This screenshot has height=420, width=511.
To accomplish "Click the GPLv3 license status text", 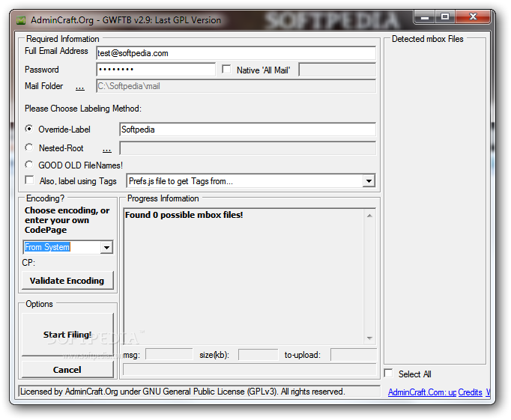I will click(183, 392).
